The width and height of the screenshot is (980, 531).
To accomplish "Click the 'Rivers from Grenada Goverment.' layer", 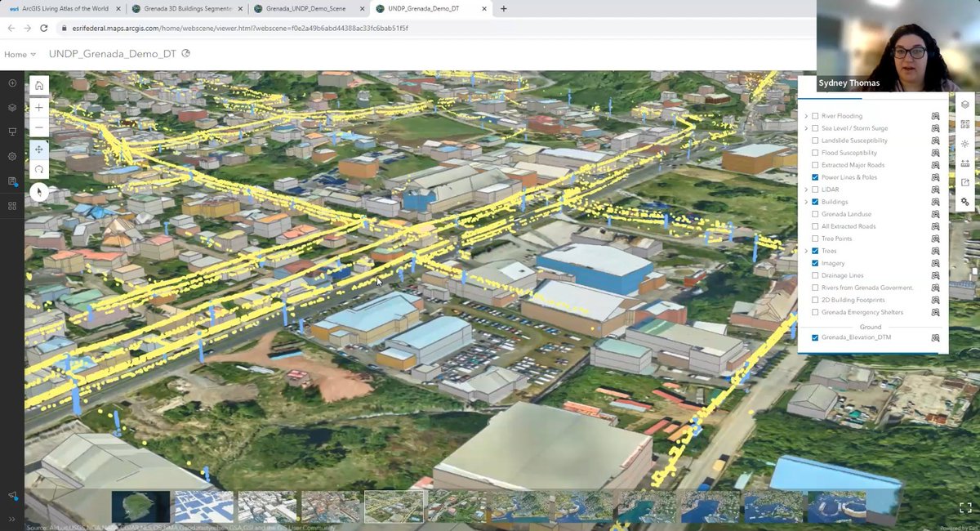I will [x=867, y=288].
